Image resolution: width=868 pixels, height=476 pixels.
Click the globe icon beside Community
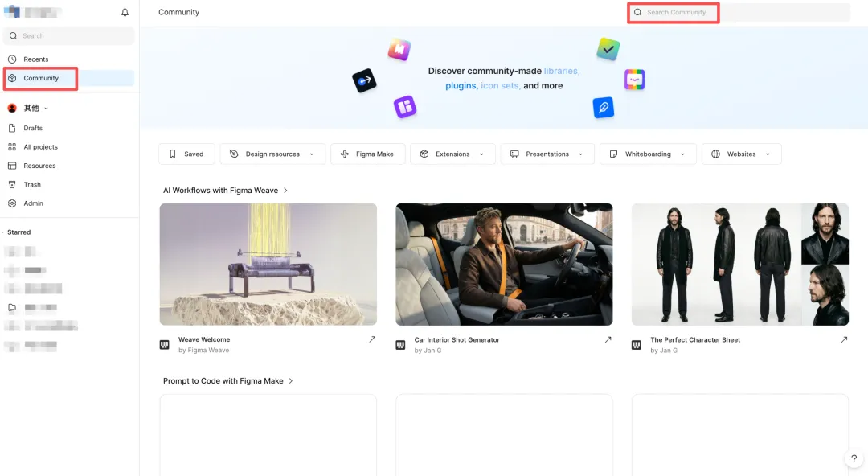[12, 78]
